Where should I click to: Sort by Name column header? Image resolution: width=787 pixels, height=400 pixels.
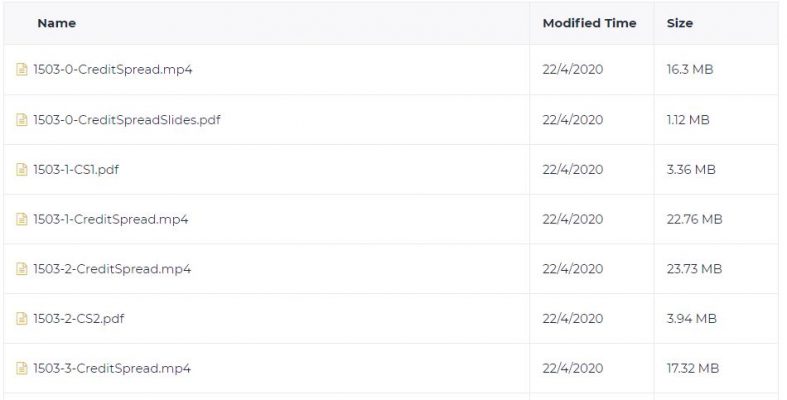point(57,23)
